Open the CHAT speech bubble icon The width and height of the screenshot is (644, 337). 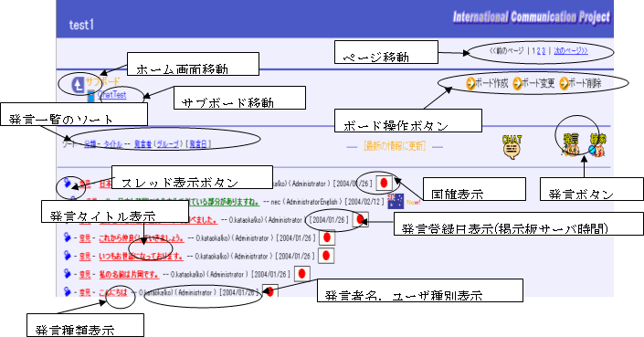pos(512,147)
